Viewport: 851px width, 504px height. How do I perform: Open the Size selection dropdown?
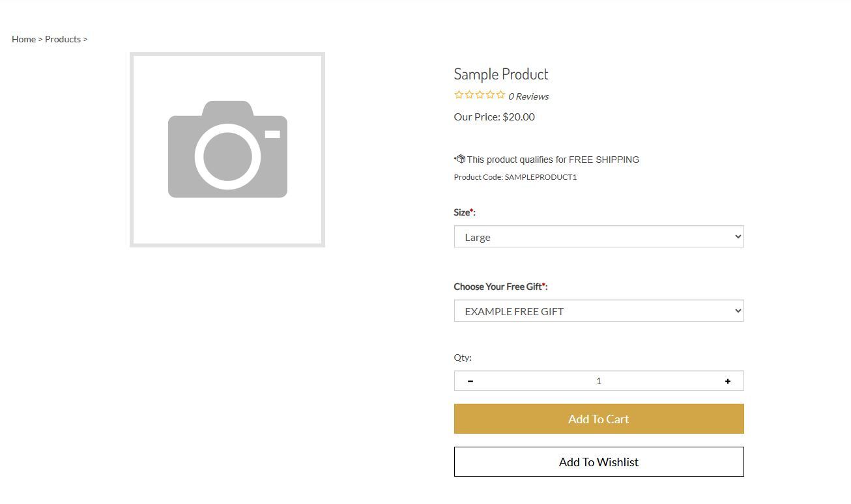[x=598, y=236]
